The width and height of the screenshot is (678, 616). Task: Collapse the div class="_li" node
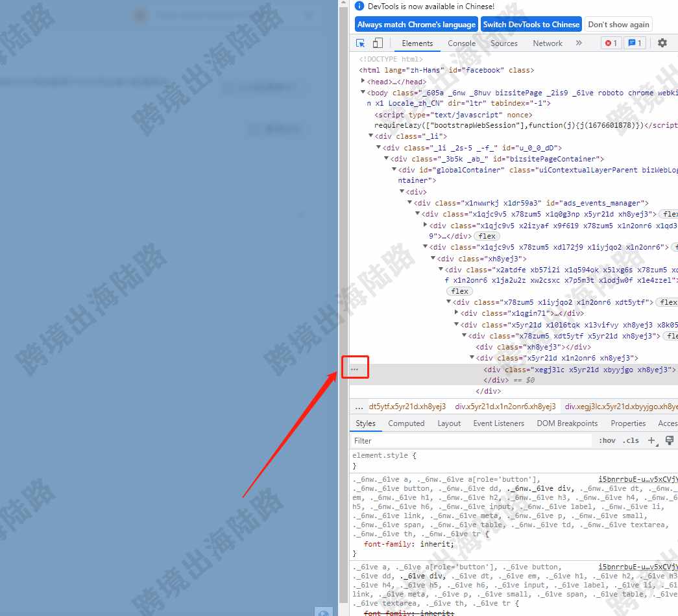coord(370,136)
